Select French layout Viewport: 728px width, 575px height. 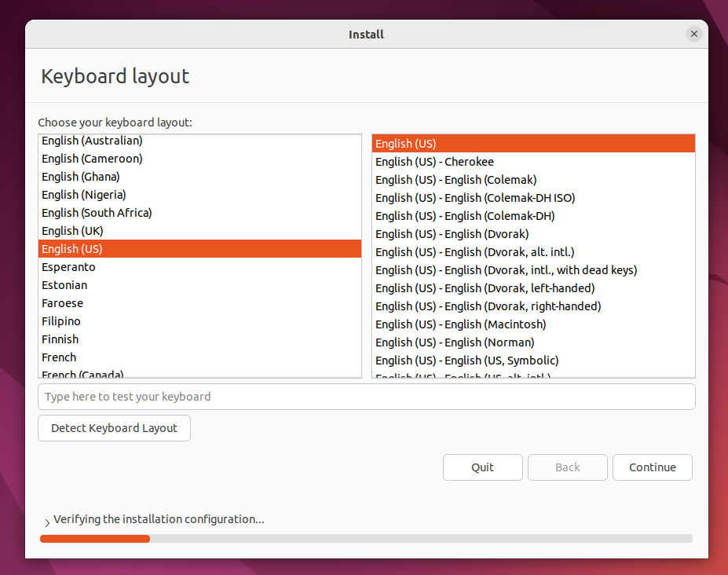(x=199, y=357)
